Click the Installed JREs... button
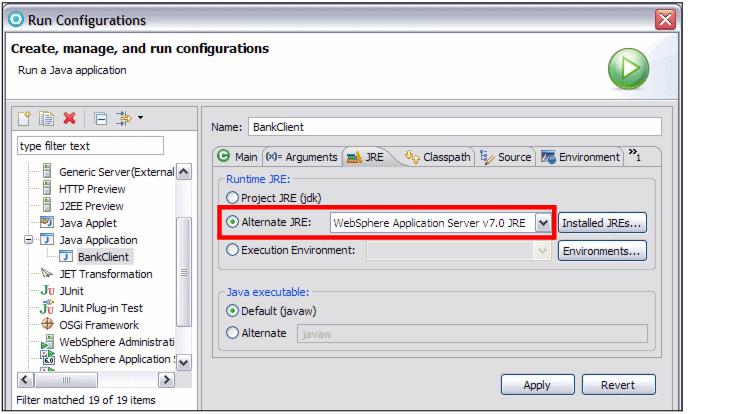This screenshot has width=741, height=414. pyautogui.click(x=602, y=223)
